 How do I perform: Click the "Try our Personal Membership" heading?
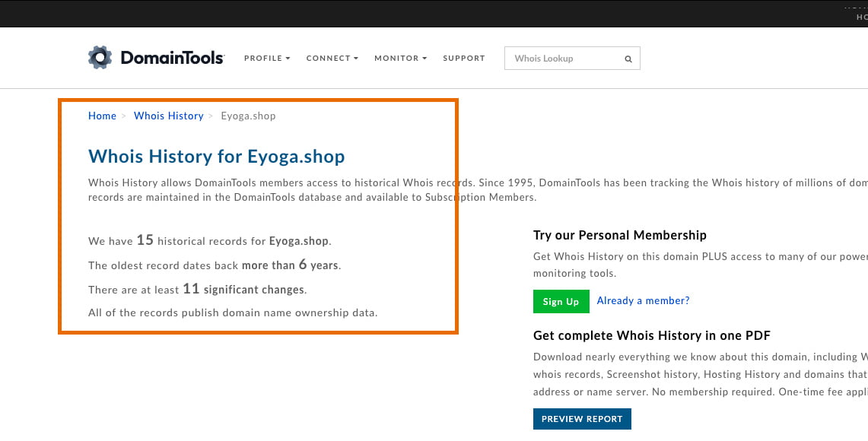620,235
